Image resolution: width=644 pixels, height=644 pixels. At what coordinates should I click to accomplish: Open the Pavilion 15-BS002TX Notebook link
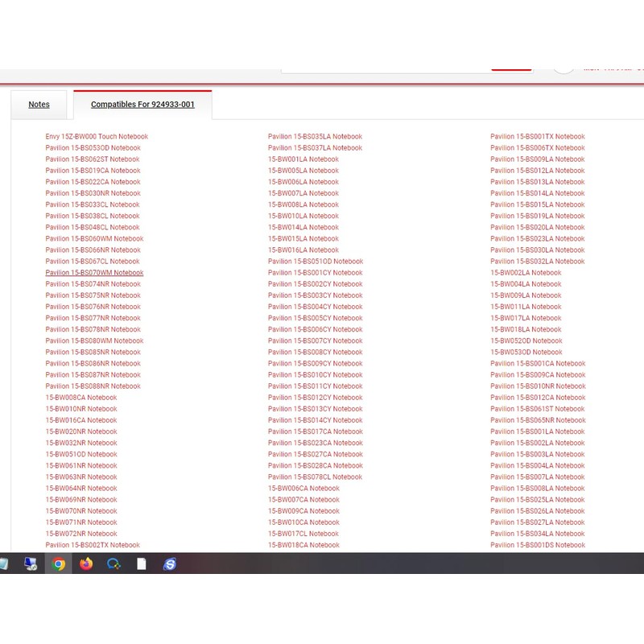coord(93,545)
